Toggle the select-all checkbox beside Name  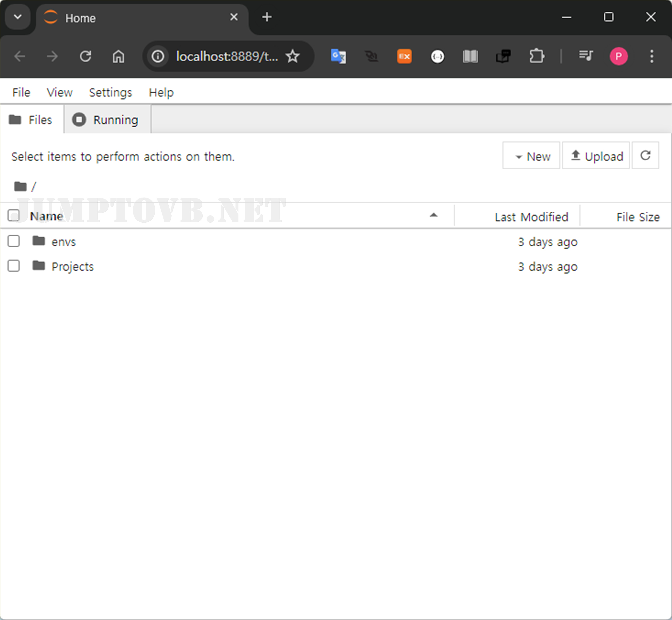coord(14,215)
